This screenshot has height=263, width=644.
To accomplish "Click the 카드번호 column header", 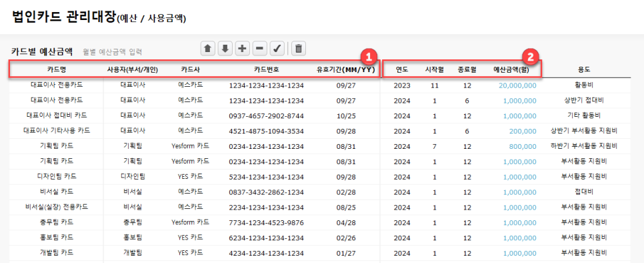I will [267, 69].
